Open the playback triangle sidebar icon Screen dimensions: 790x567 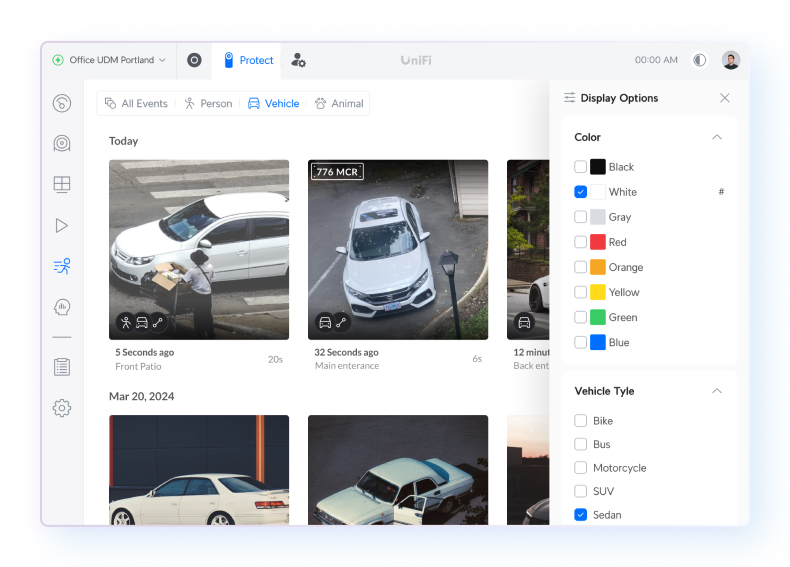62,225
